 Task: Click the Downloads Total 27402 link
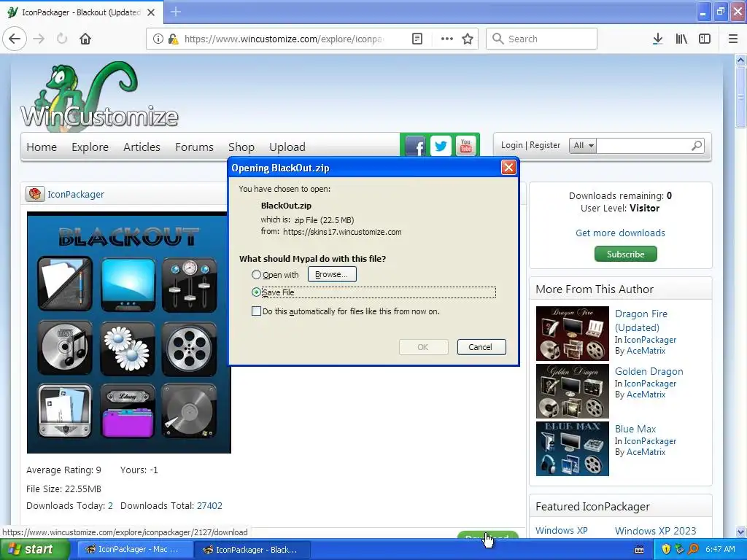point(209,506)
